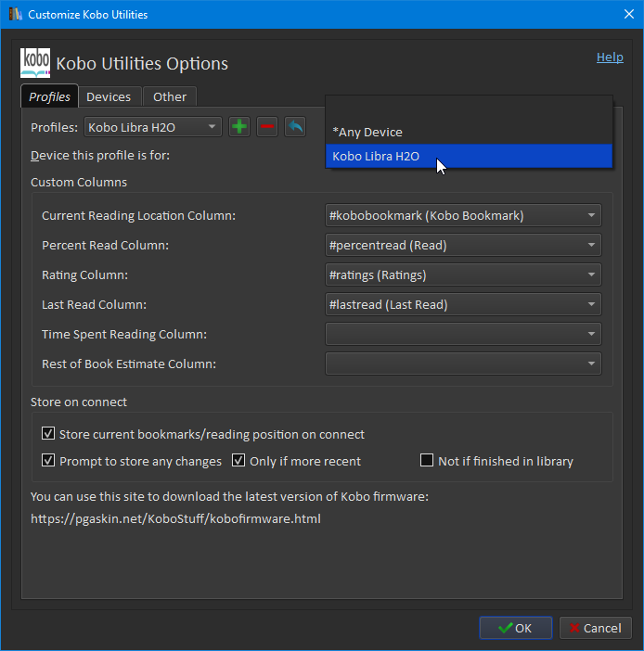Open Rating Column dropdown
The height and width of the screenshot is (651, 644).
pyautogui.click(x=463, y=274)
